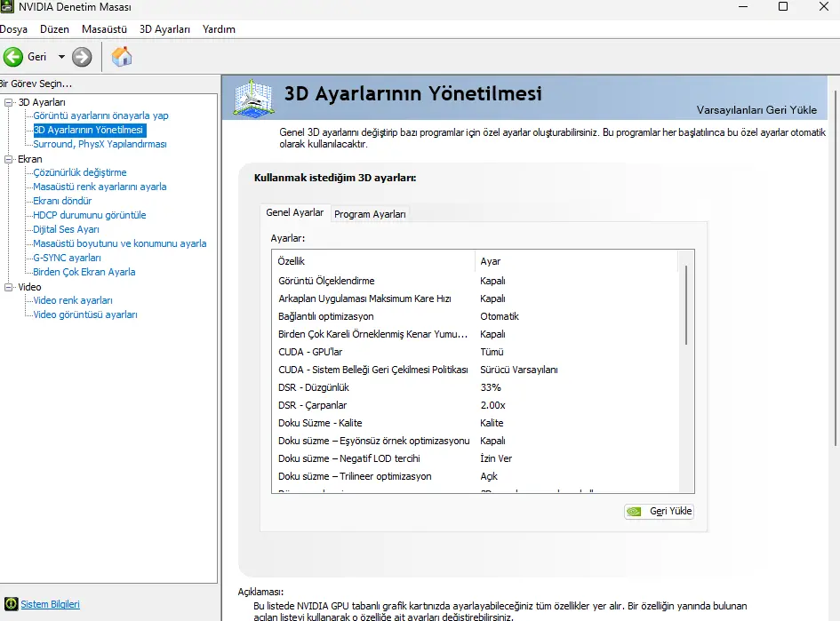Open Dijital Ses Ayarı

pos(66,229)
